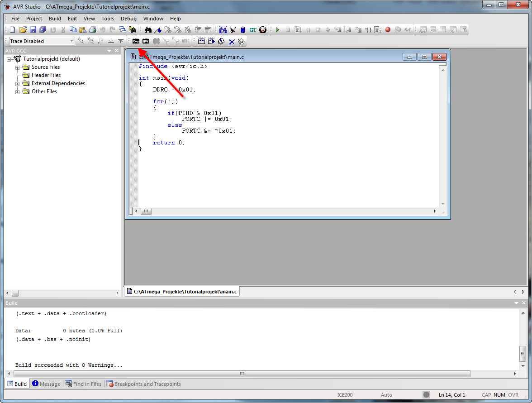Image resolution: width=532 pixels, height=403 pixels.
Task: Save the current file with floppy icon
Action: coord(33,30)
